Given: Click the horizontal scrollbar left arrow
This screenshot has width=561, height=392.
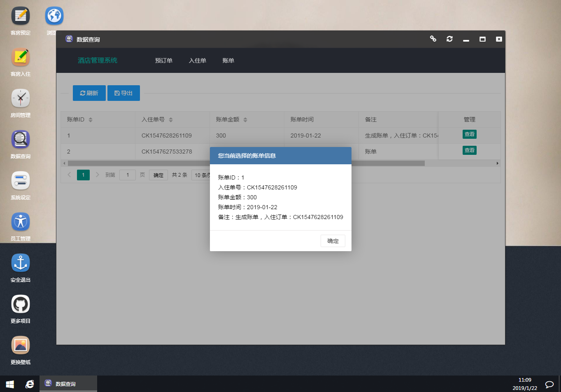Looking at the screenshot, I should tap(64, 163).
